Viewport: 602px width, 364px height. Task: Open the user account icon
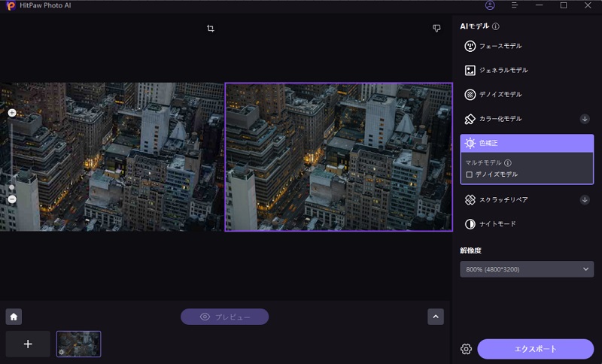[x=490, y=5]
